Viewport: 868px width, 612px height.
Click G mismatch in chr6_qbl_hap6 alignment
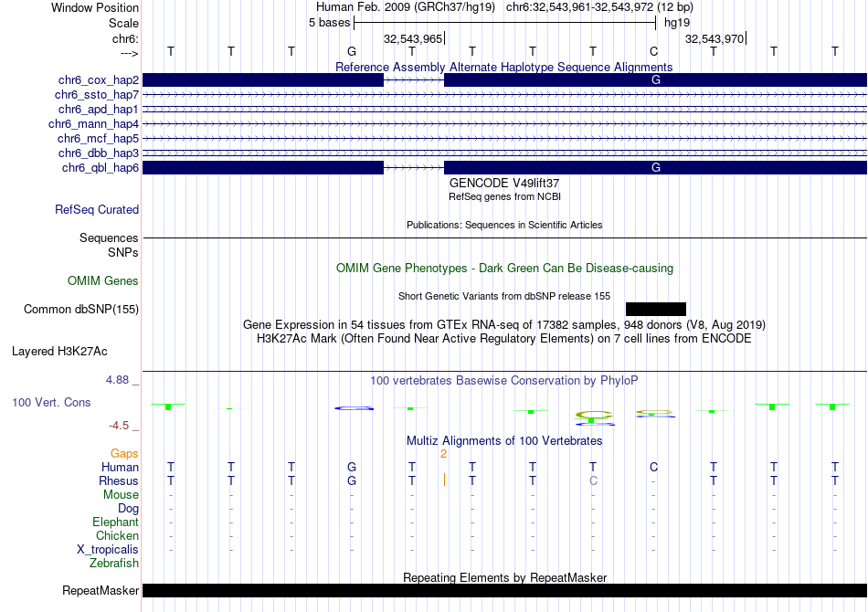coord(656,168)
